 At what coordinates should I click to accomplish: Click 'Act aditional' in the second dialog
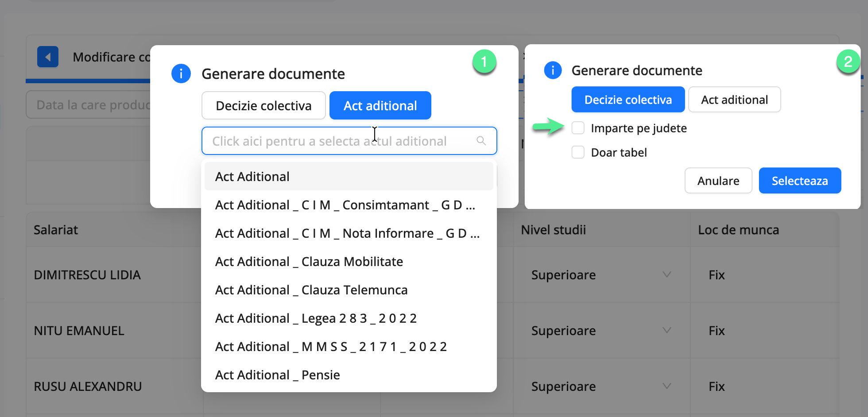coord(734,99)
